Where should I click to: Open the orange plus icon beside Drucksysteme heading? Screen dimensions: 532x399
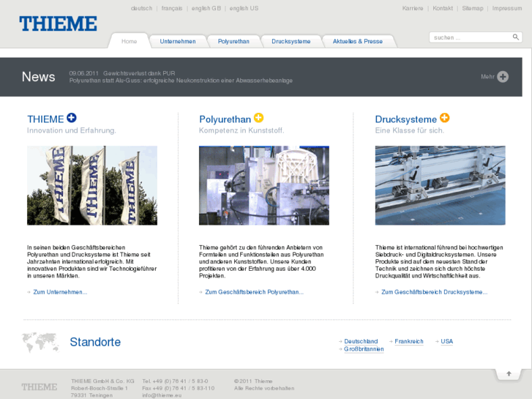(444, 118)
